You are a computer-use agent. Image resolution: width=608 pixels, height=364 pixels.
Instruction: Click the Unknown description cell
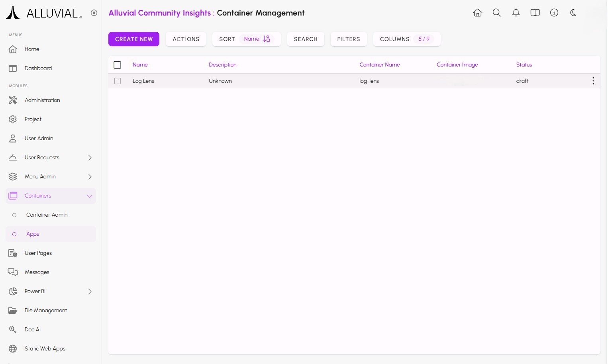coord(220,81)
